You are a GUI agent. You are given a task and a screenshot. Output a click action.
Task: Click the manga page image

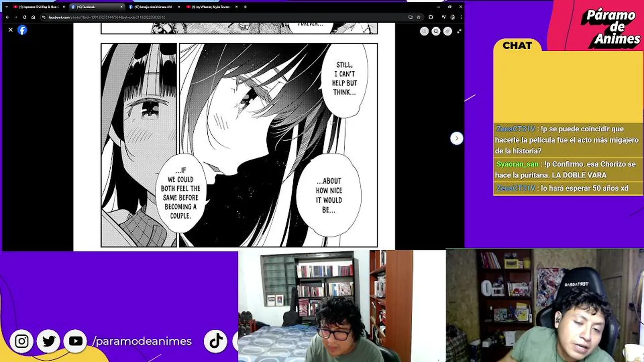tap(234, 137)
